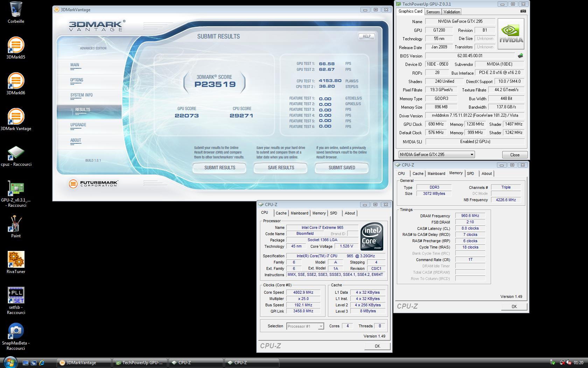Click OK in the right CPU-Z Memory window

(x=514, y=306)
